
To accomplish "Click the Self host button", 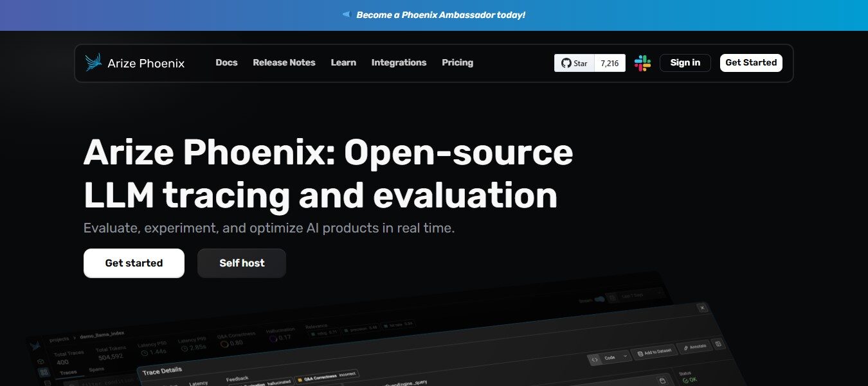I will (x=242, y=263).
